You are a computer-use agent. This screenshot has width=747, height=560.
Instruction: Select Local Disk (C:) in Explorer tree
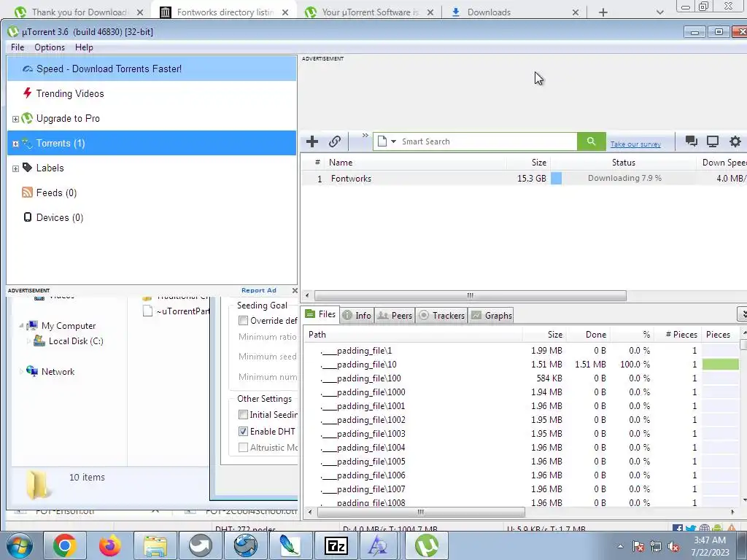point(76,341)
